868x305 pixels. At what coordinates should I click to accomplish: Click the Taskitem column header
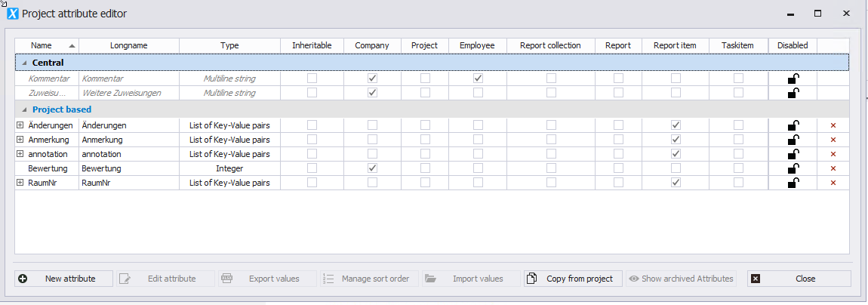click(x=738, y=45)
